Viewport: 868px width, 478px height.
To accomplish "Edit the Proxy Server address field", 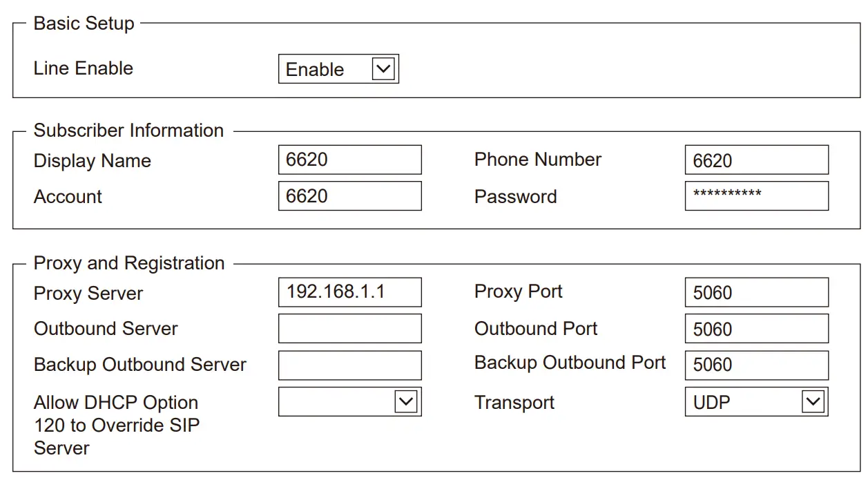I will click(x=349, y=292).
